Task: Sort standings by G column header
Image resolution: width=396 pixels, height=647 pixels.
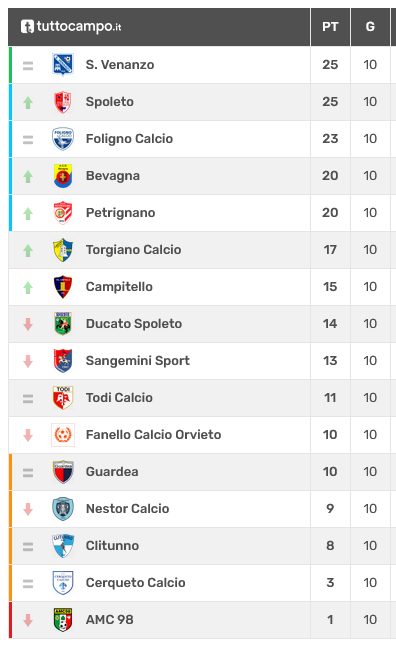Action: [x=370, y=27]
